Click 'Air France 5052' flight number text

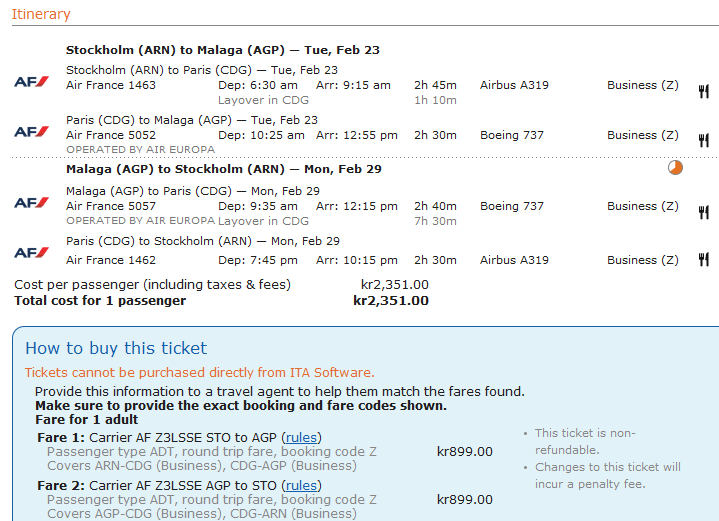pos(111,135)
